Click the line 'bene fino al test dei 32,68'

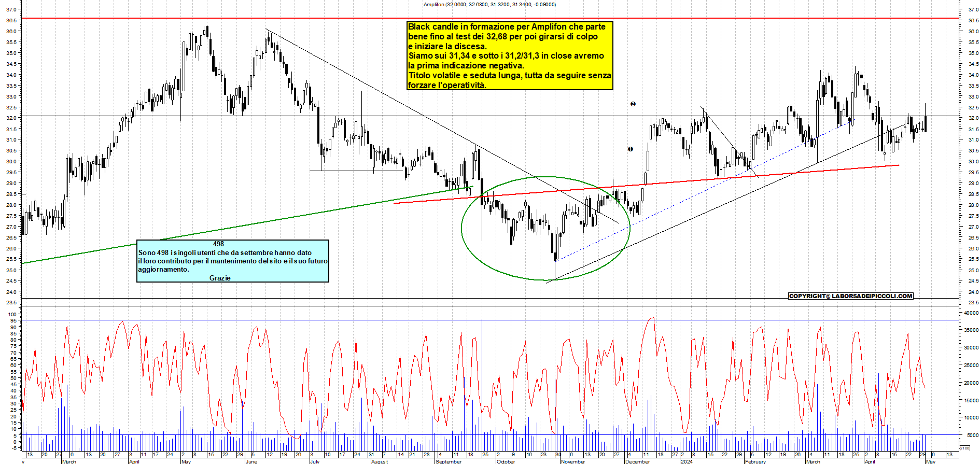[503, 37]
